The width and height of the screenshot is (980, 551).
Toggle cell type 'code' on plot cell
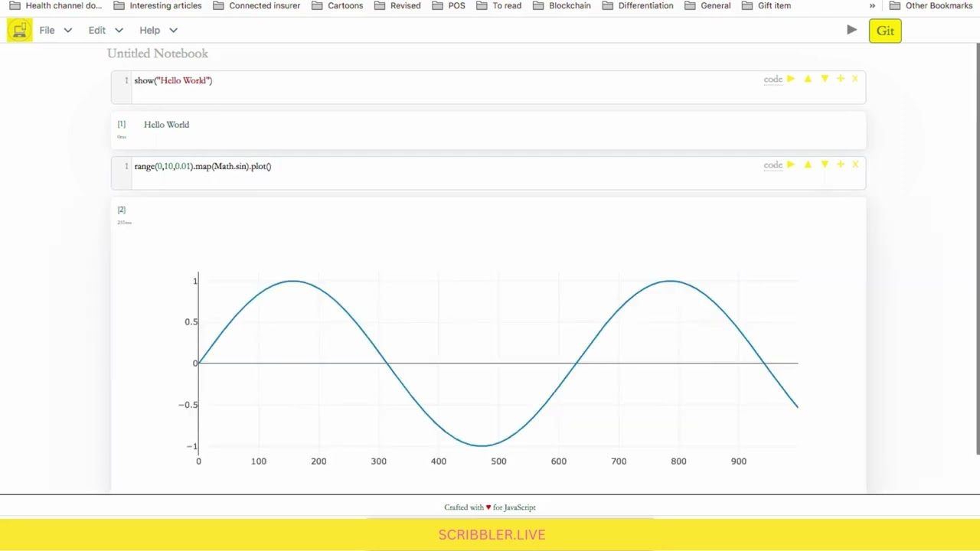(773, 165)
